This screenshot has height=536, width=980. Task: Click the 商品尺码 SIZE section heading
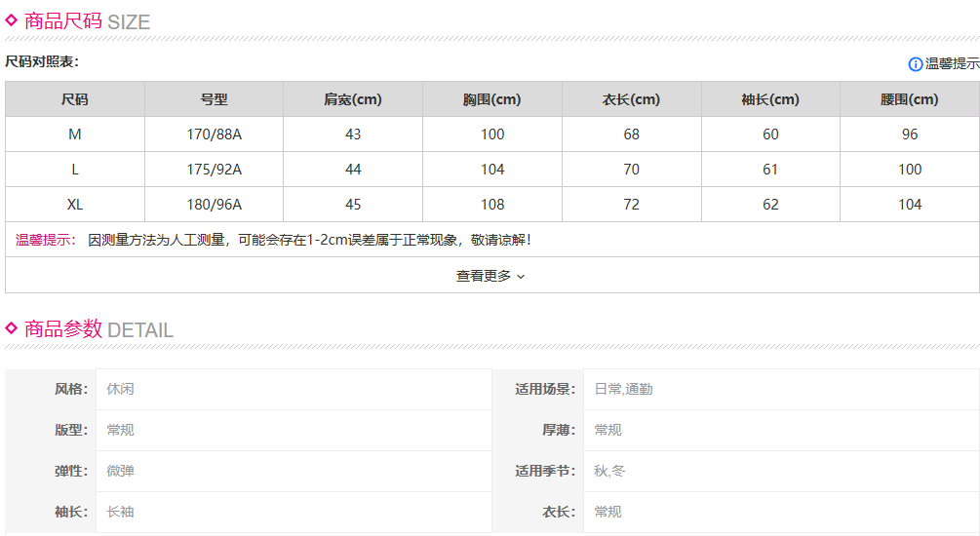pyautogui.click(x=87, y=21)
